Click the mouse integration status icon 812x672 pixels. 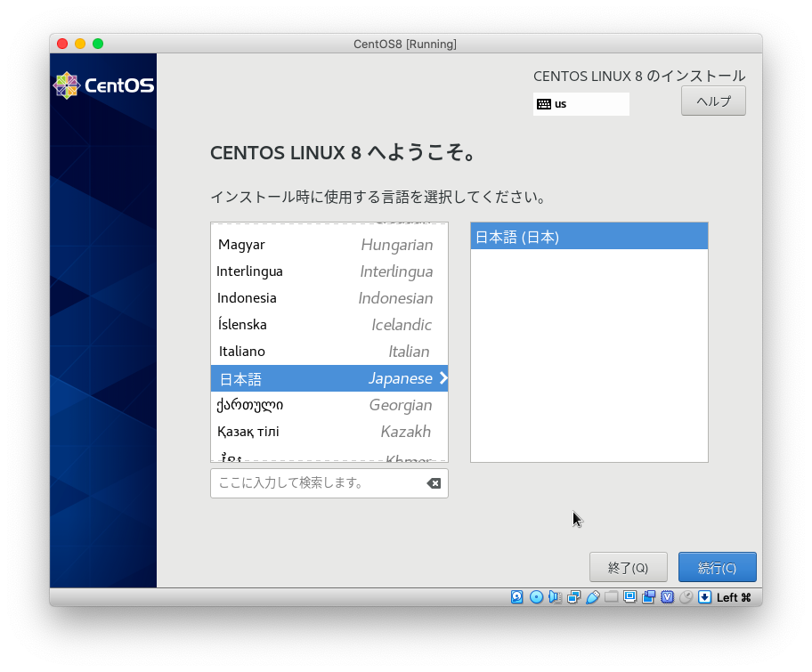[x=686, y=597]
